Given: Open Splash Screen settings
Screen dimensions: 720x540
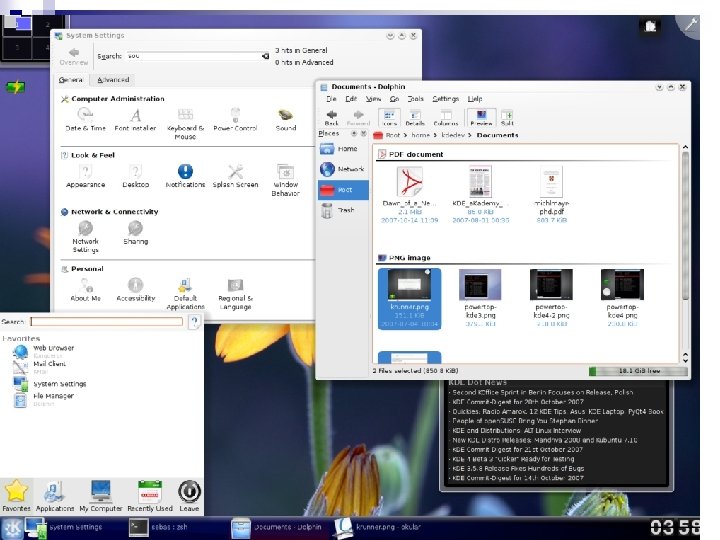Looking at the screenshot, I should [x=235, y=176].
